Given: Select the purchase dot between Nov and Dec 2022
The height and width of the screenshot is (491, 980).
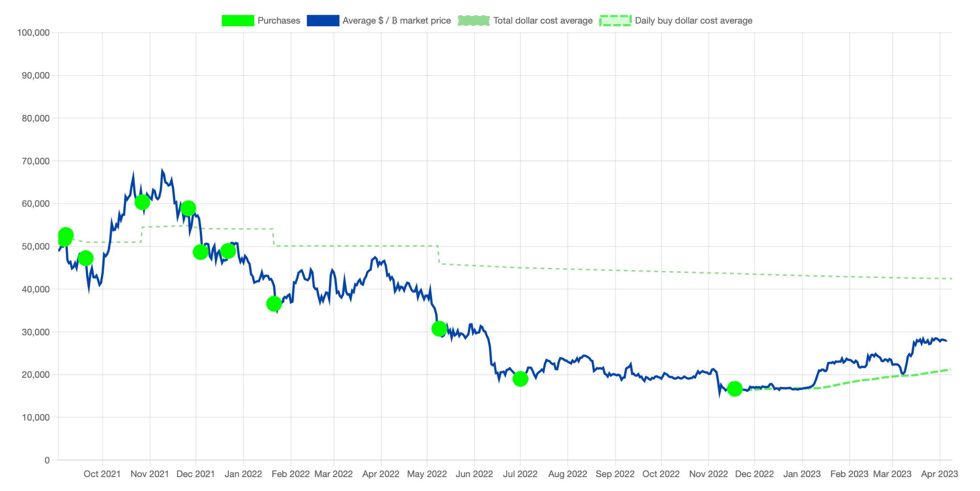Looking at the screenshot, I should 735,389.
